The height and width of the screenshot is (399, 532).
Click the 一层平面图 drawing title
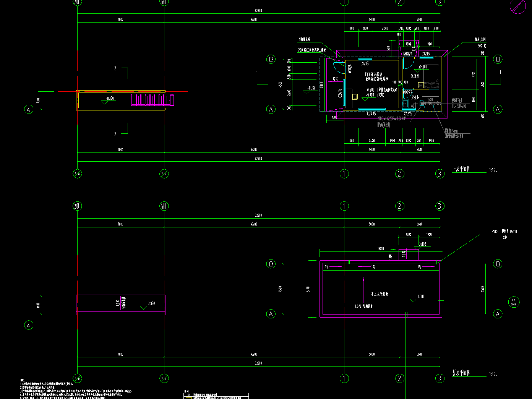(x=461, y=169)
